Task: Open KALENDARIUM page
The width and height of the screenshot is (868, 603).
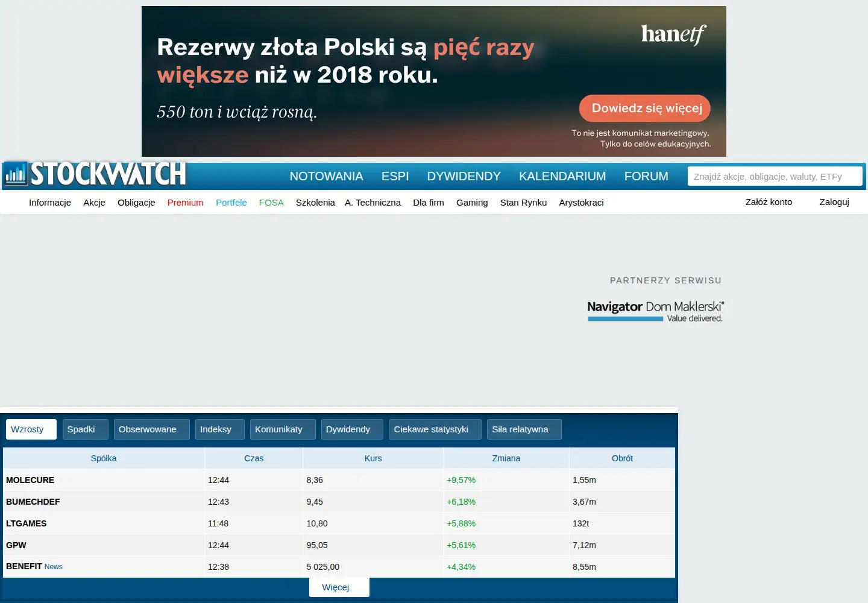Action: [x=562, y=176]
